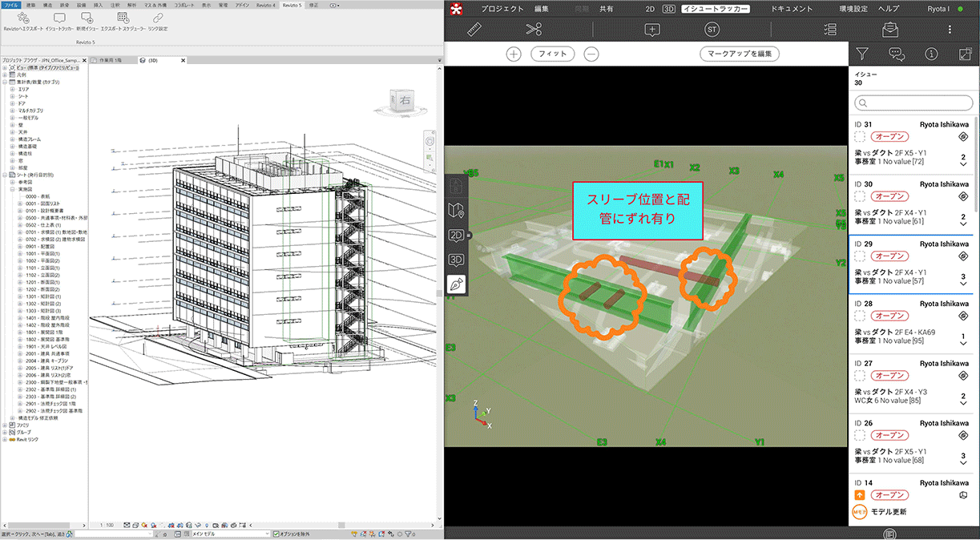Viewport: 980px width, 540px height.
Task: Select the markup pen tool in sidebar
Action: [456, 284]
